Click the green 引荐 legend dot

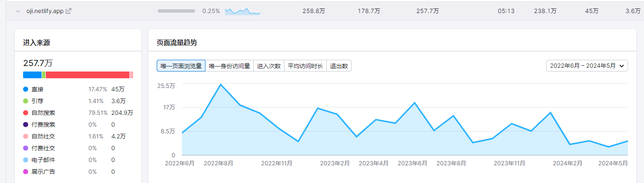pyautogui.click(x=26, y=101)
